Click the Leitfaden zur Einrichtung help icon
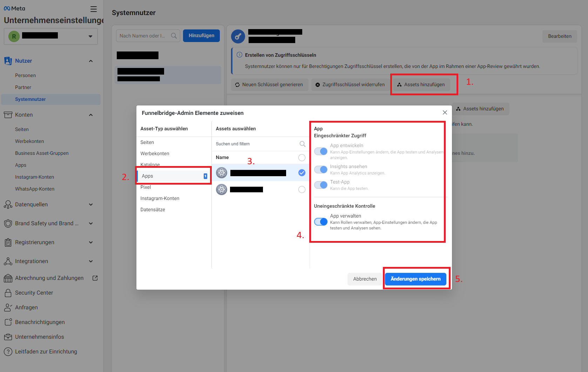Screen dimensions: 588x372 8,352
